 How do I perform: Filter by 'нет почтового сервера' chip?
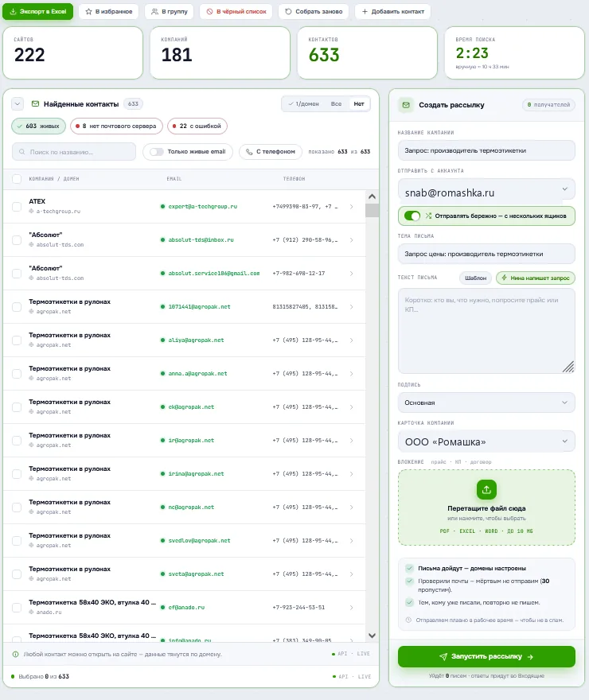(x=116, y=126)
